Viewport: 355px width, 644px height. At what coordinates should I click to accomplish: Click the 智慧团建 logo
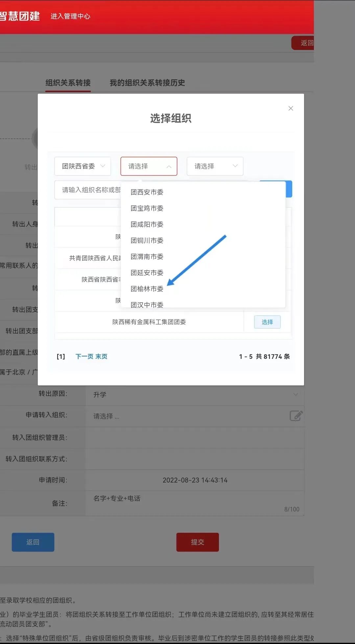coord(20,16)
